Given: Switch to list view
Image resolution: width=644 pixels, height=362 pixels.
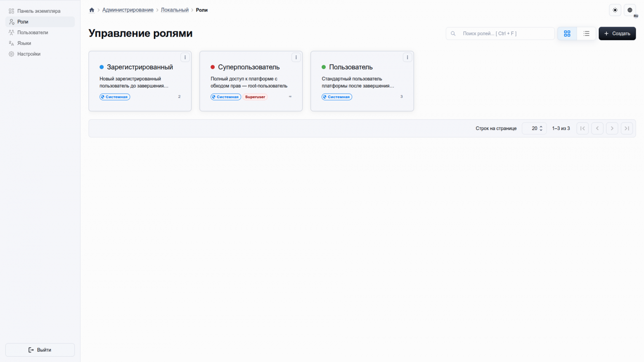Looking at the screenshot, I should click(586, 33).
